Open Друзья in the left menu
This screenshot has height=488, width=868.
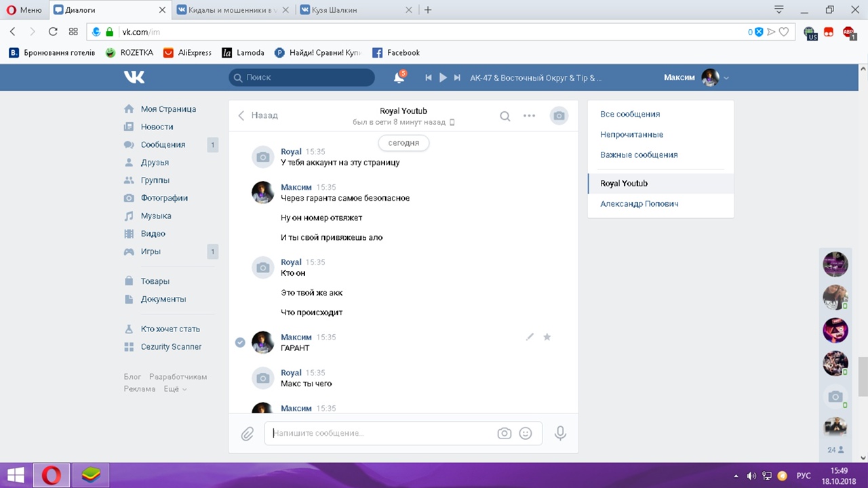point(155,163)
